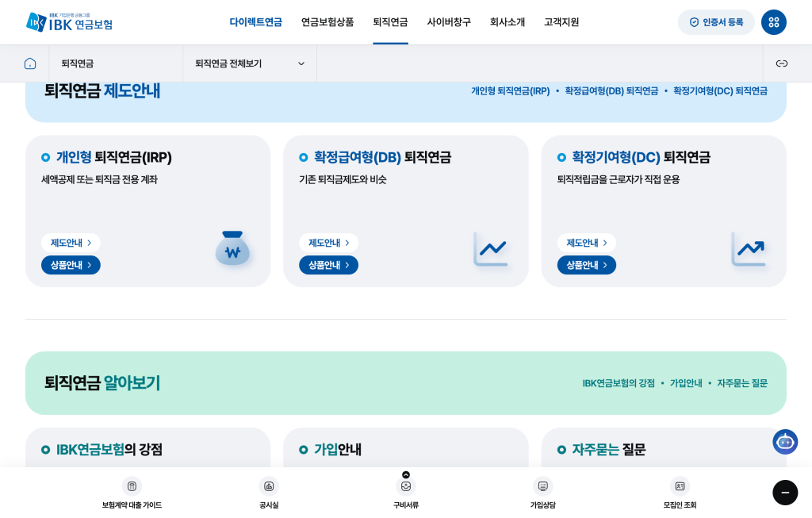Open the 사이버창구 menu item
This screenshot has width=812, height=518.
pos(449,22)
